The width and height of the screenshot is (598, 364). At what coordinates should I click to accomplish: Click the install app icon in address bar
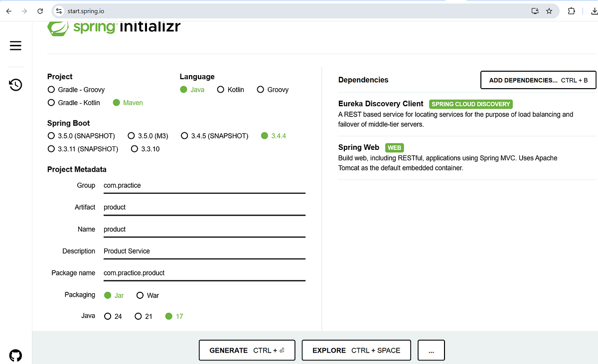(535, 11)
